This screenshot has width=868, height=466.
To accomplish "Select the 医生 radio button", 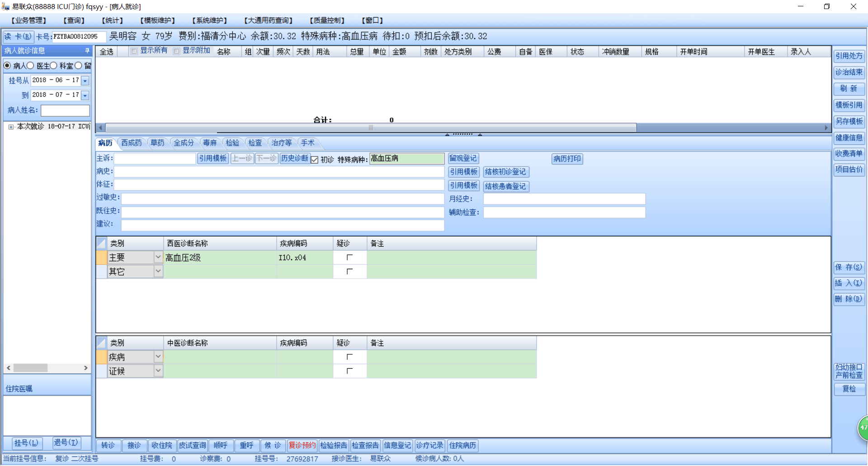I will point(31,66).
